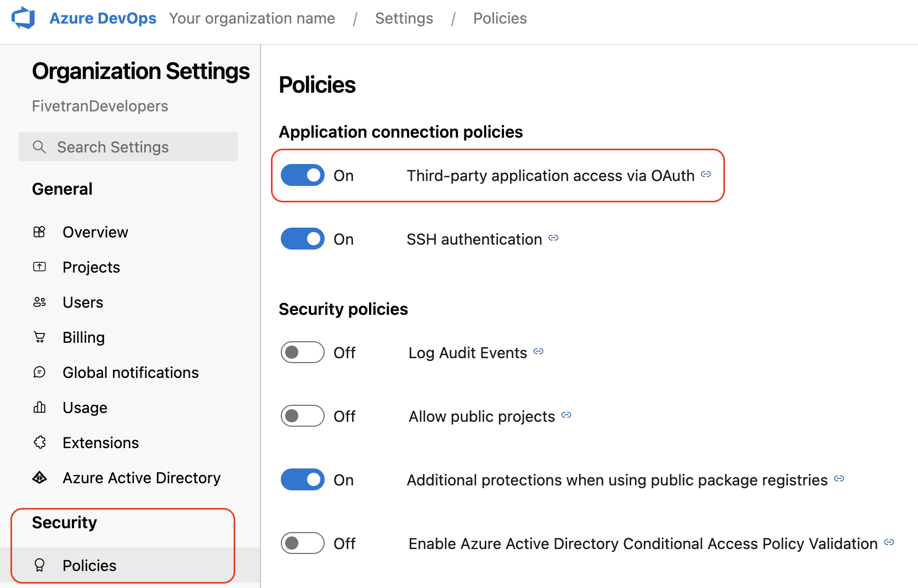This screenshot has height=588, width=918.
Task: Click link icon next to public package registries
Action: (839, 479)
